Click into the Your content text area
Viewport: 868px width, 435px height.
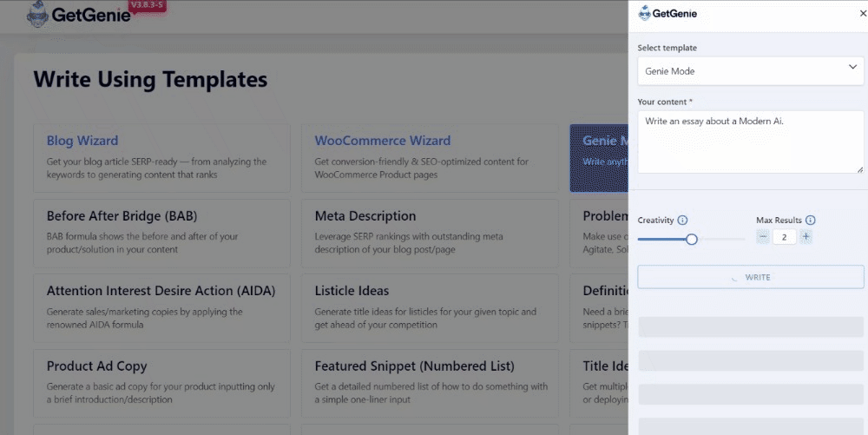point(750,142)
